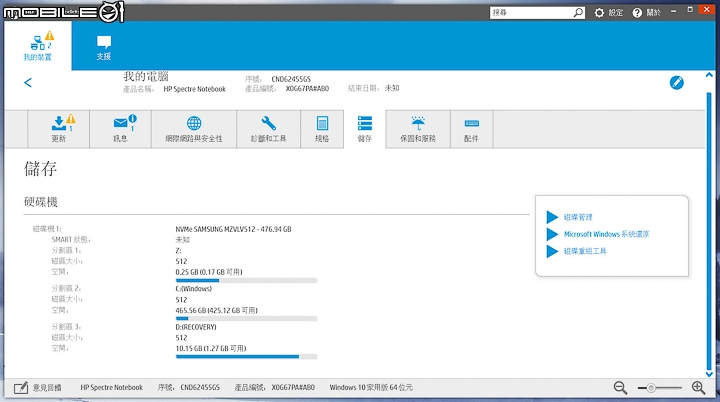Viewport: 720px width, 402px height.
Task: Click the SMART 狀態 label
Action: (71, 239)
